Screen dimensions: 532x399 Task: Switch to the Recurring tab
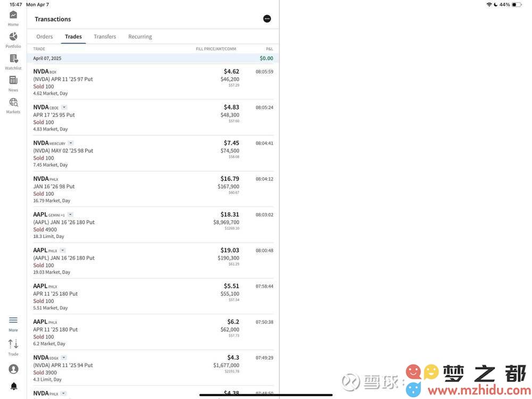140,36
